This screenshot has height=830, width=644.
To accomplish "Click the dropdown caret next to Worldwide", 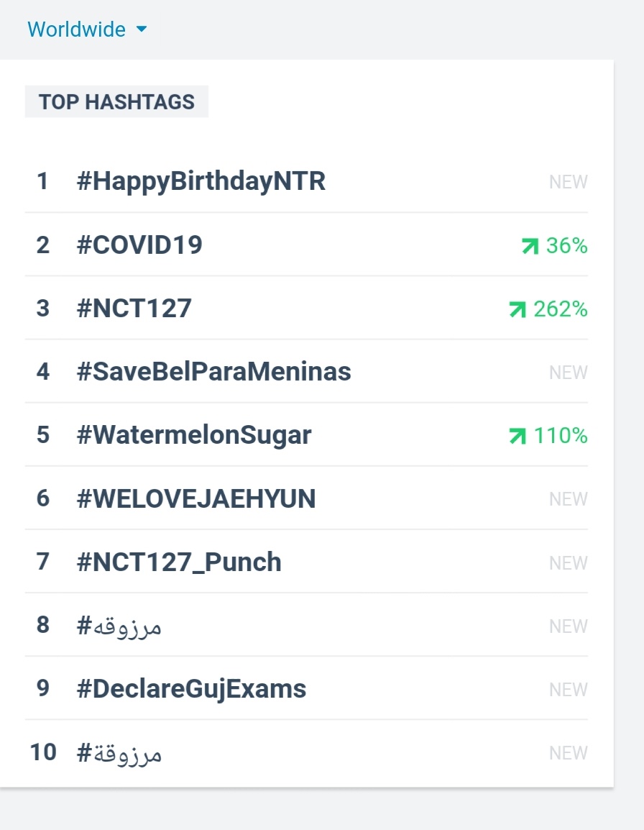I will tap(142, 29).
